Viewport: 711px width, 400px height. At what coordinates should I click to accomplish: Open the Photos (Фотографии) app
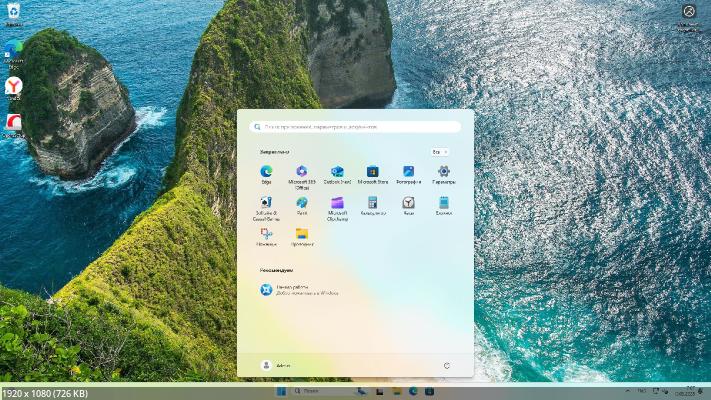coord(408,174)
